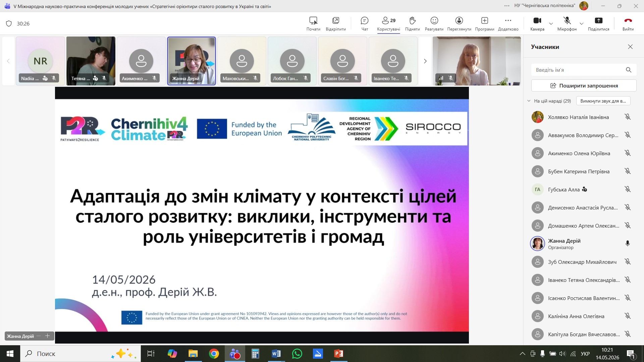The image size is (644, 362).
Task: Open the Почати present menu
Action: click(313, 24)
